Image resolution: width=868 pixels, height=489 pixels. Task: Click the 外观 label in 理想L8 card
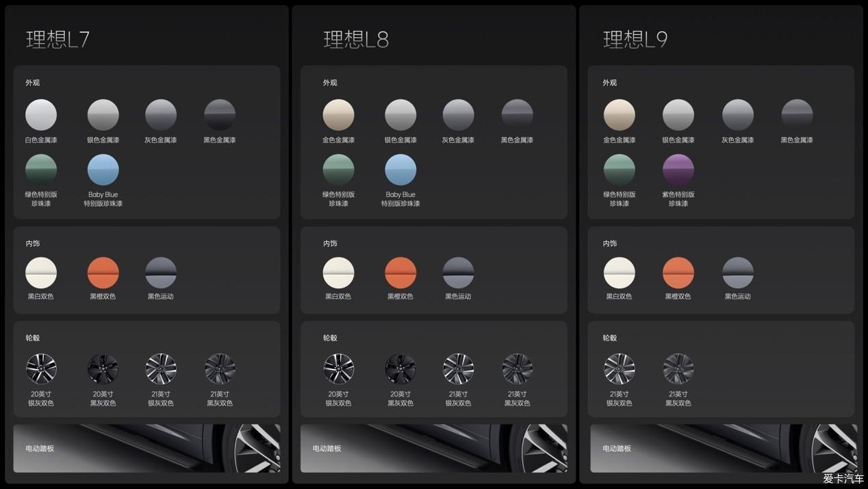[x=330, y=83]
